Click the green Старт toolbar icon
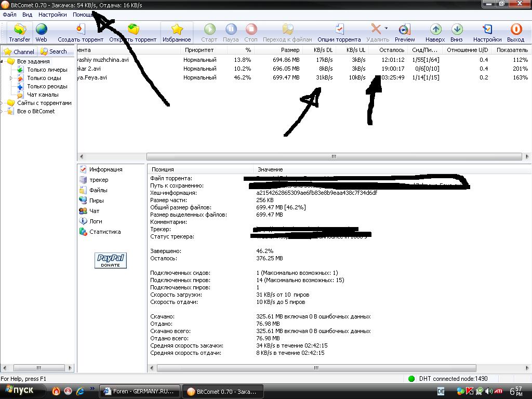This screenshot has height=399, width=532. tap(209, 29)
